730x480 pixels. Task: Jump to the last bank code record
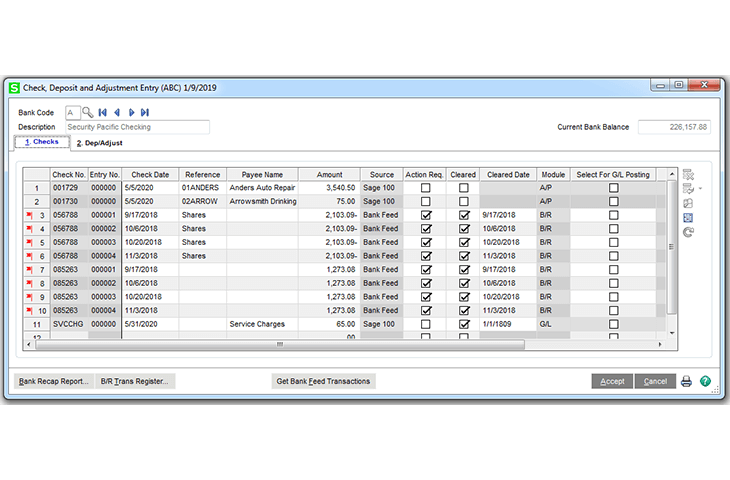(x=145, y=112)
